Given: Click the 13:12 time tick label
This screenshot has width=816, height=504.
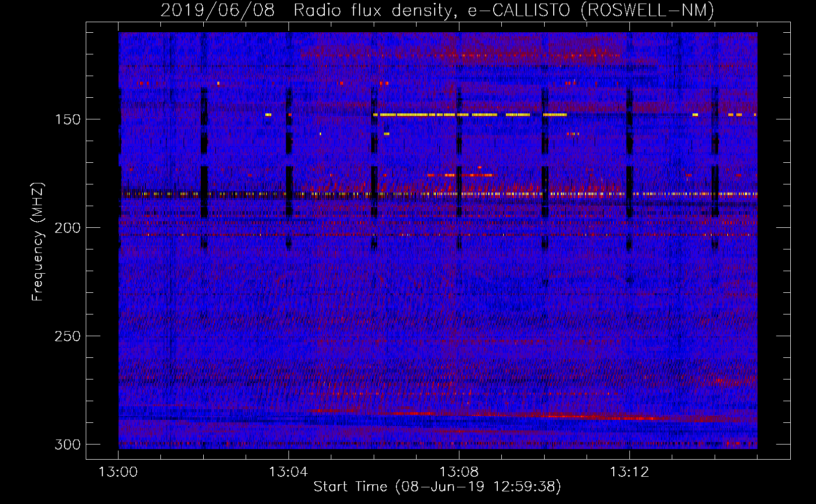Looking at the screenshot, I should [629, 472].
